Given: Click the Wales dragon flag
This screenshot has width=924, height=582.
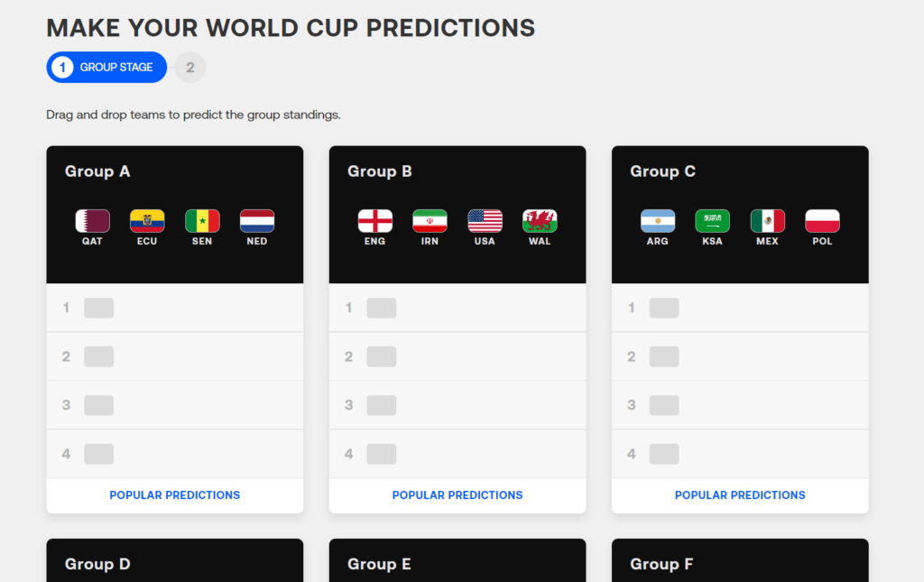Looking at the screenshot, I should (x=540, y=221).
